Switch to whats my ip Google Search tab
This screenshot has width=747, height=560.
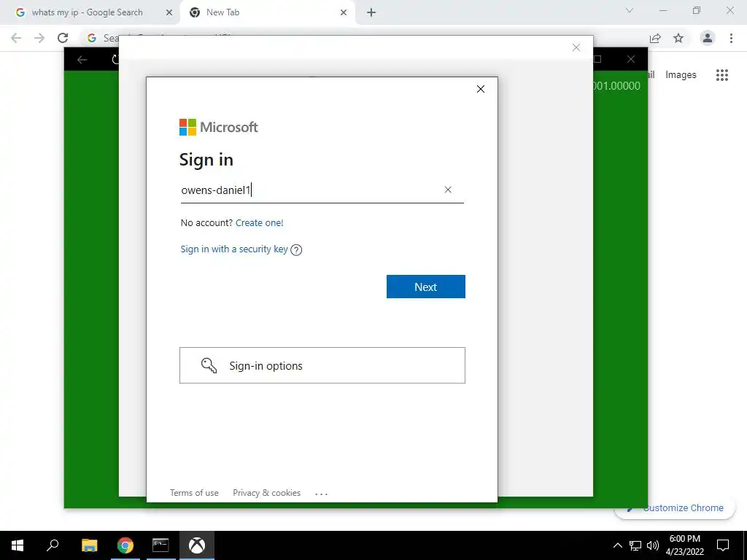(87, 12)
